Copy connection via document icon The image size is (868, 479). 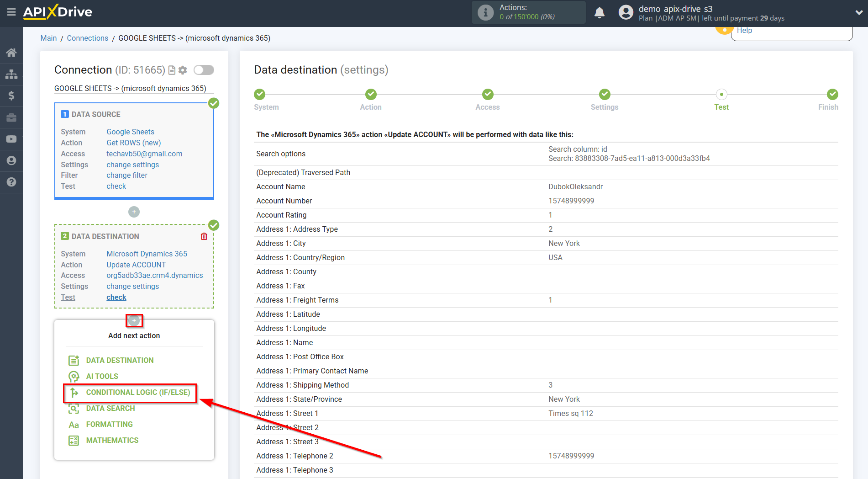click(x=172, y=70)
